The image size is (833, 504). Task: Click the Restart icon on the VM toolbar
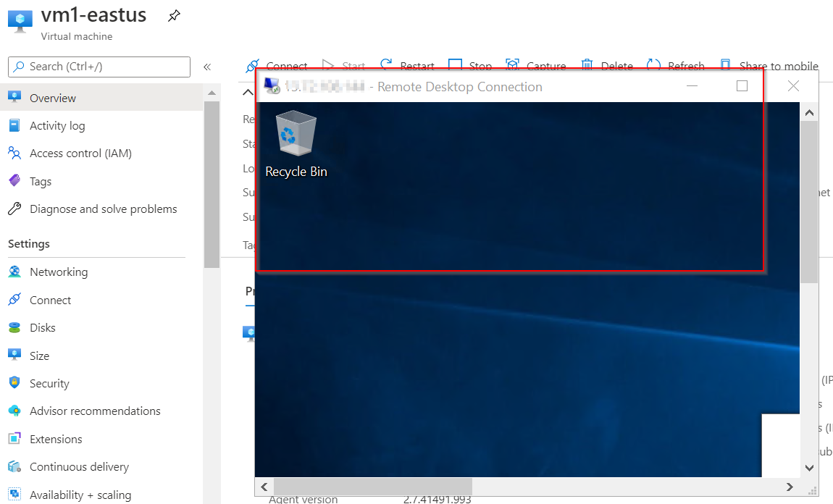[x=386, y=64]
